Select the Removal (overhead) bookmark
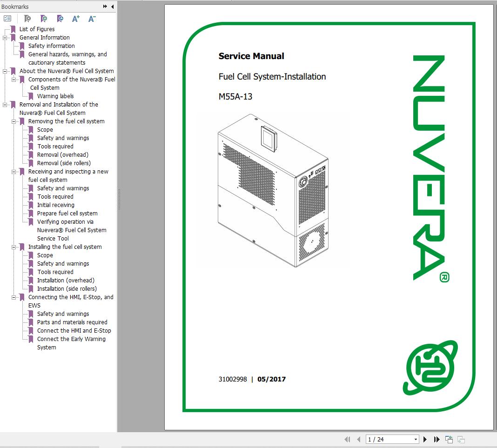497x448 pixels. [62, 154]
